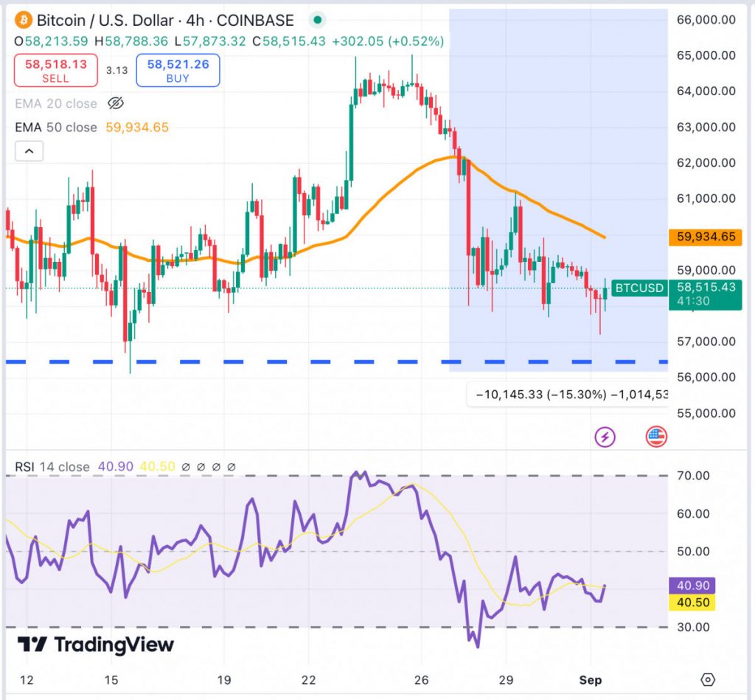The height and width of the screenshot is (700, 755).
Task: Click the 58,515.43 current price label
Action: [706, 287]
